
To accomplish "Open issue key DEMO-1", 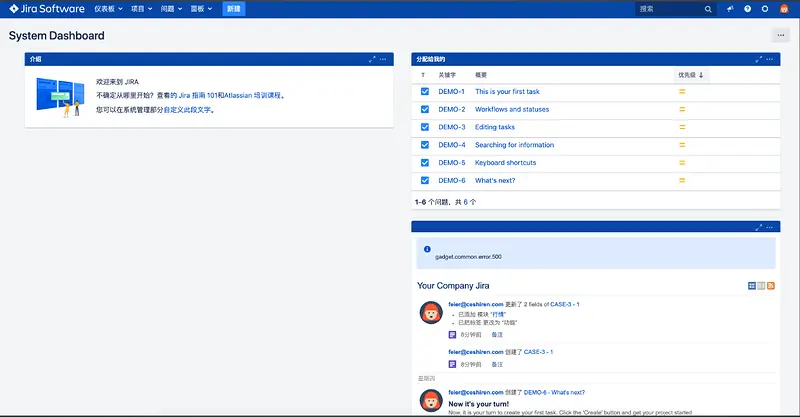I will (452, 91).
